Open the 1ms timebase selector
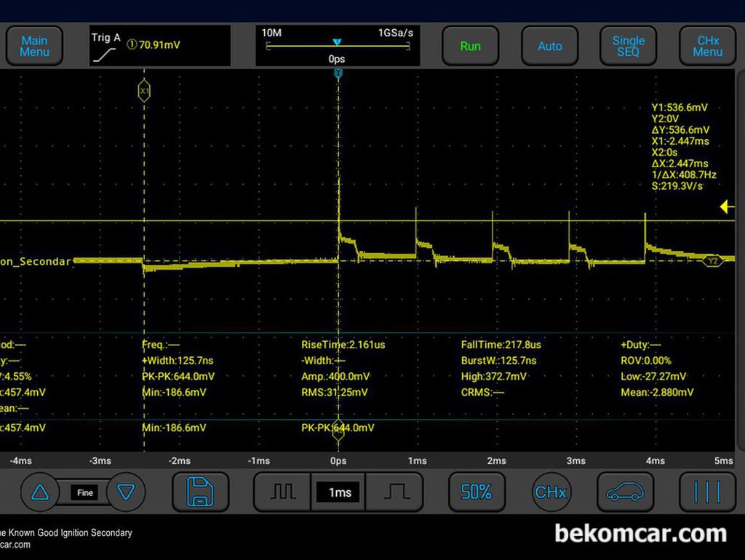The width and height of the screenshot is (745, 560). (338, 492)
